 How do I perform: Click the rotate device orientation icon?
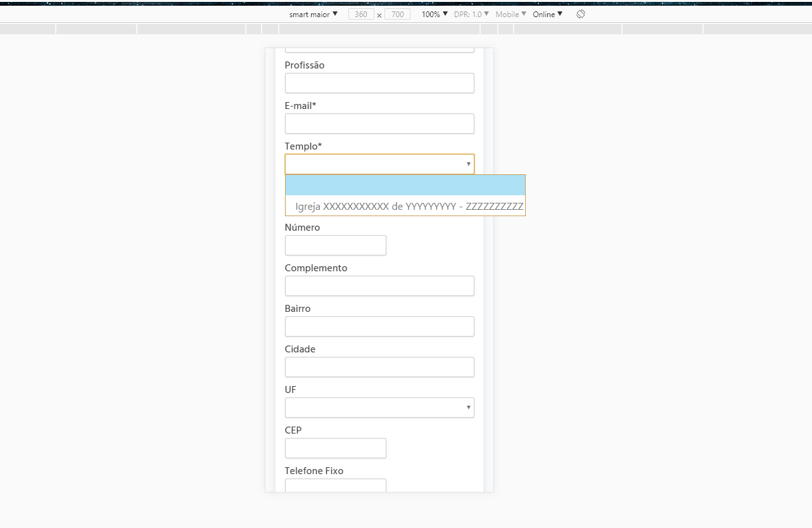coord(581,14)
